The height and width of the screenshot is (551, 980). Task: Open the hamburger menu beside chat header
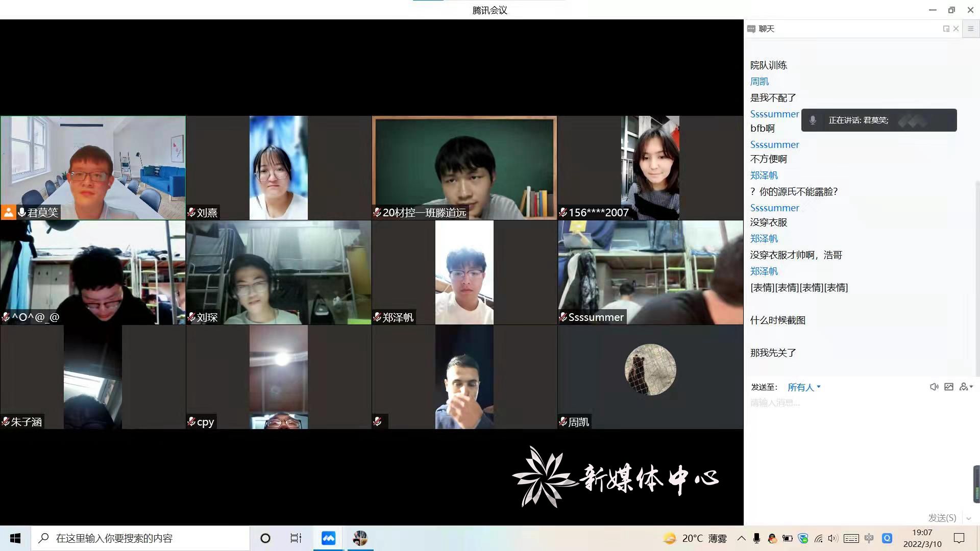(x=971, y=29)
